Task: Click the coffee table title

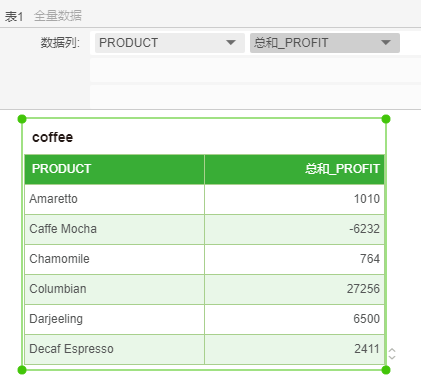Action: click(x=52, y=137)
